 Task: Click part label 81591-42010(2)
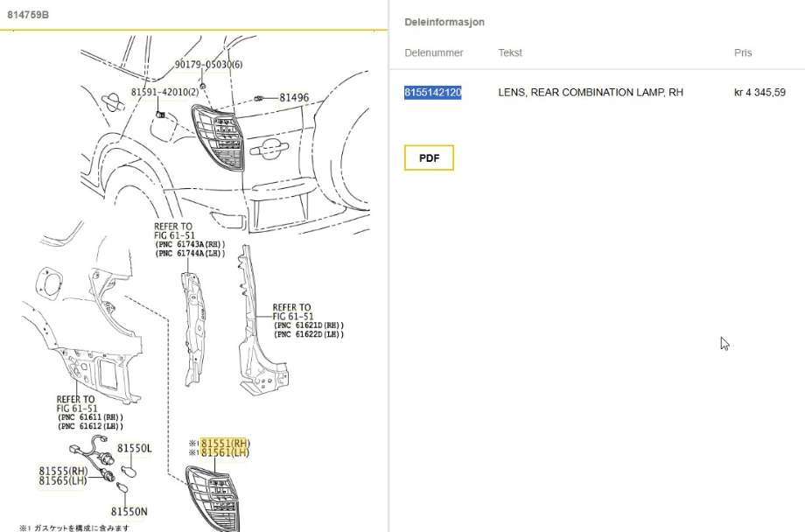coord(164,92)
